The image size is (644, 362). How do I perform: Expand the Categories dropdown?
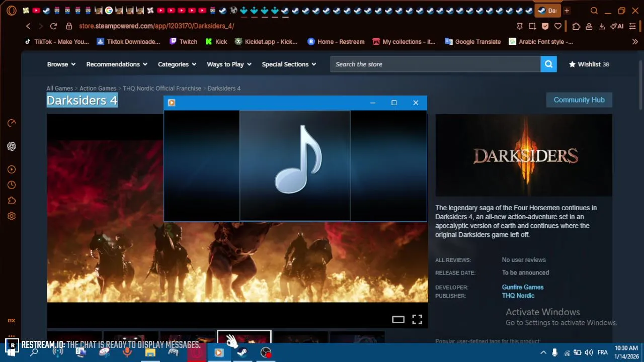click(177, 64)
